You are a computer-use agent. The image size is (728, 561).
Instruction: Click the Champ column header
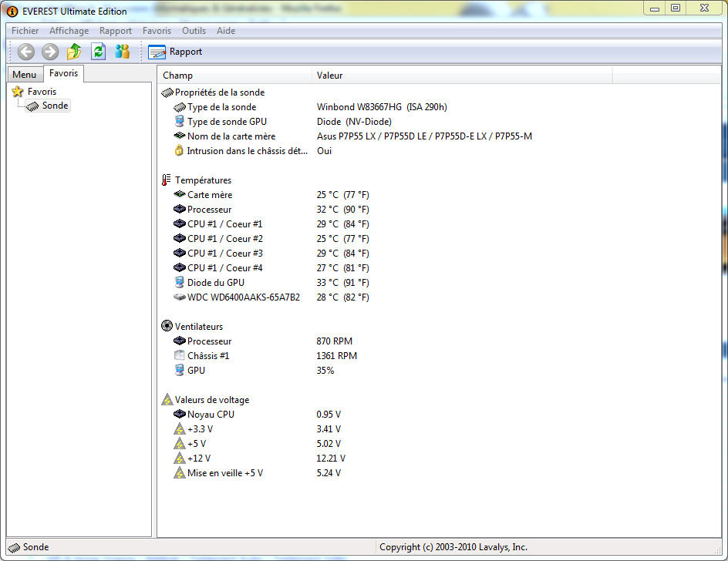(x=173, y=75)
